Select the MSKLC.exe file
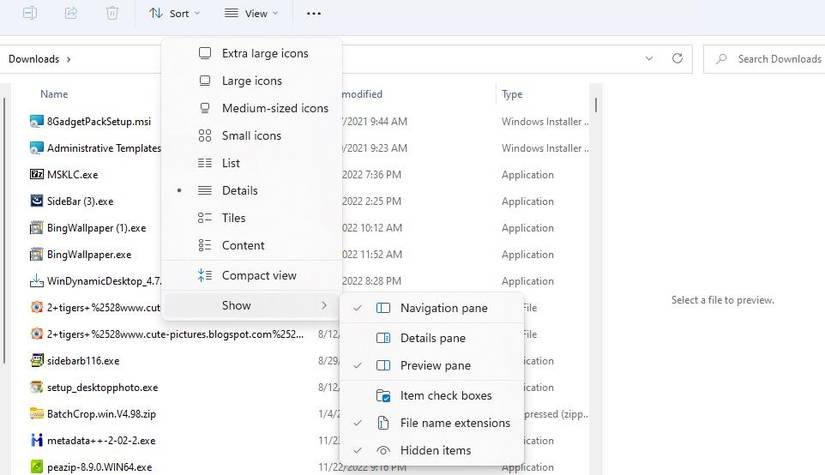The height and width of the screenshot is (475, 825). click(x=72, y=174)
